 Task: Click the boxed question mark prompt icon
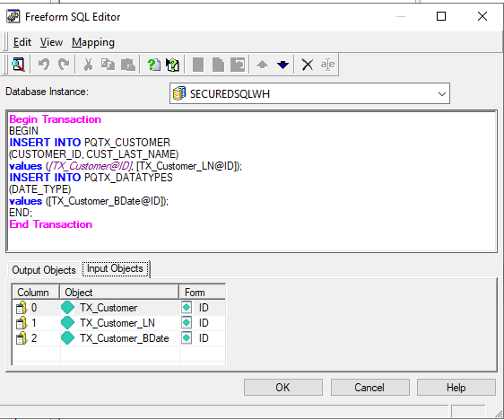[x=172, y=65]
